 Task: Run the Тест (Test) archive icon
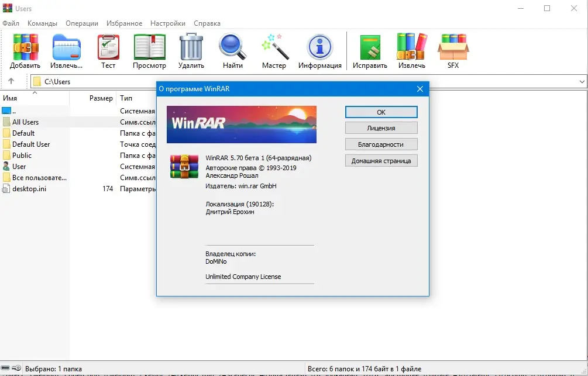pos(108,47)
